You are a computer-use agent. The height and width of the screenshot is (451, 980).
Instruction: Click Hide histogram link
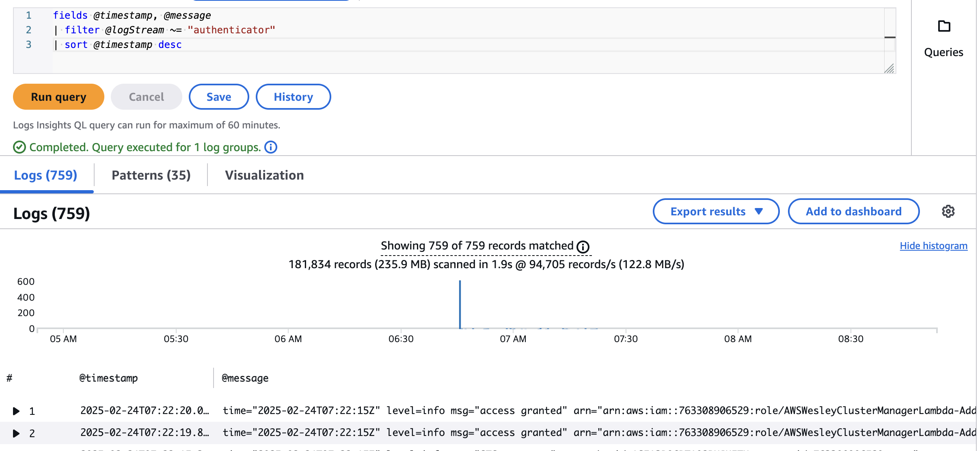(933, 246)
